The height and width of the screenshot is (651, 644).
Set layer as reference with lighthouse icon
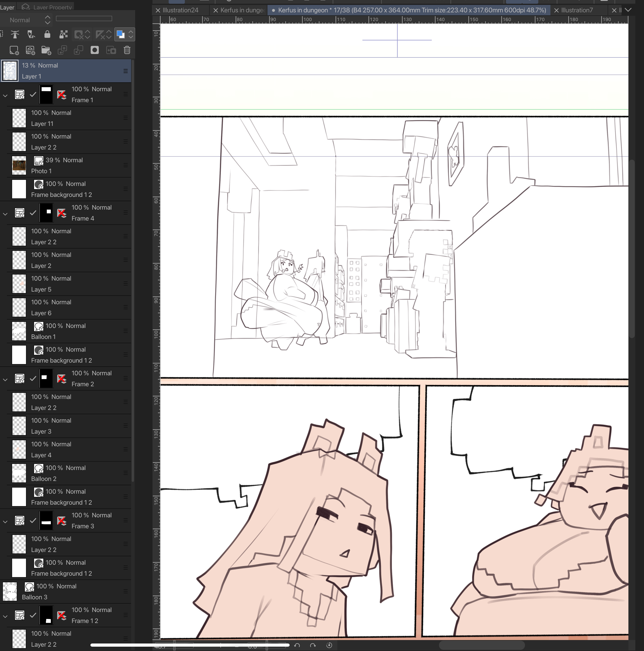tap(15, 34)
